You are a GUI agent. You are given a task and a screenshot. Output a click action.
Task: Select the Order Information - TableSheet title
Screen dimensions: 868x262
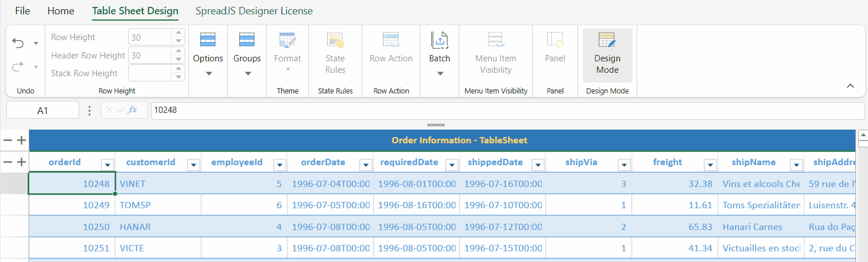point(459,140)
